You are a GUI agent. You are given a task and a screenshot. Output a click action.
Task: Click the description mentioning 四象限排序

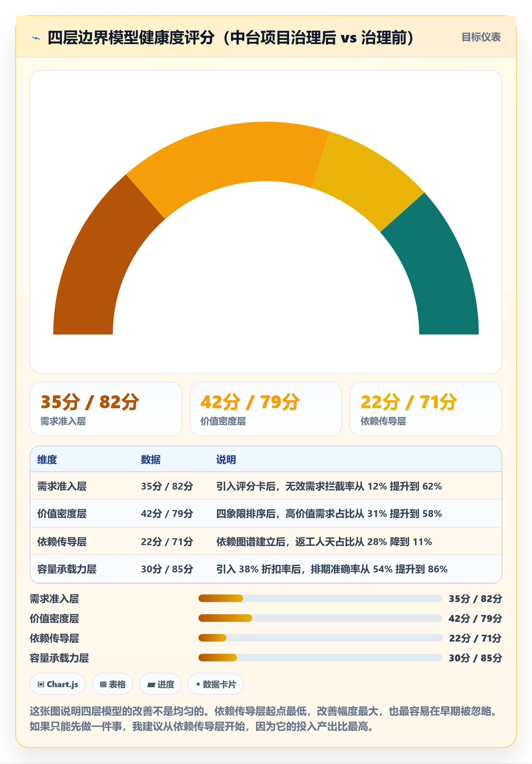[x=329, y=514]
